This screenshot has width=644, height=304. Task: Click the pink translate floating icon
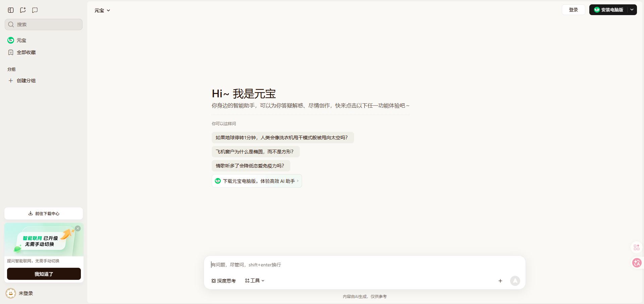pos(637,263)
